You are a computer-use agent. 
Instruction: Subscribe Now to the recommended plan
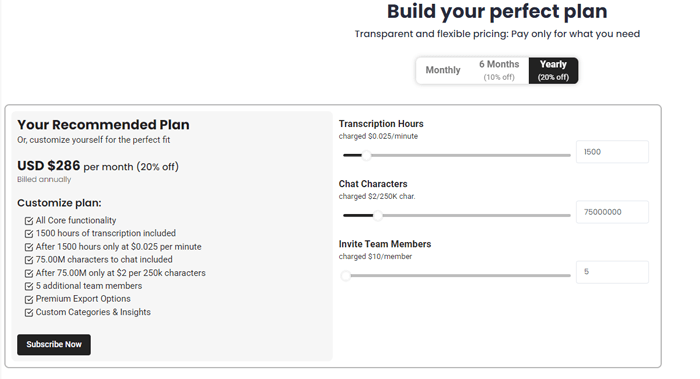coord(54,345)
